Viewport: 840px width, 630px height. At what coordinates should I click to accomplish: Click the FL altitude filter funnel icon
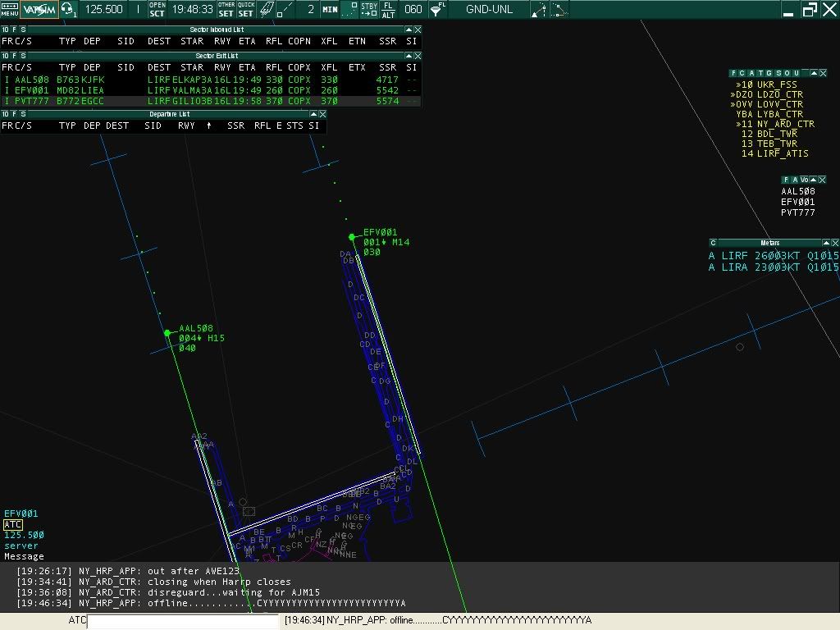pos(438,9)
